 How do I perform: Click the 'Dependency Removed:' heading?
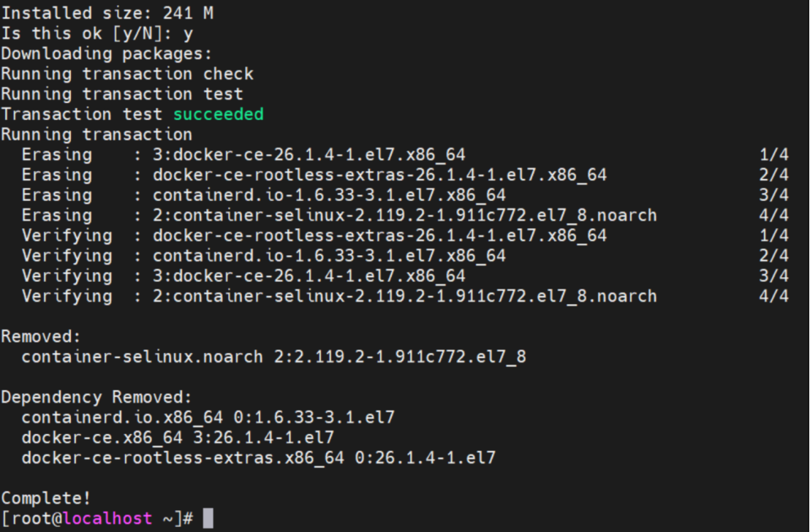[96, 397]
